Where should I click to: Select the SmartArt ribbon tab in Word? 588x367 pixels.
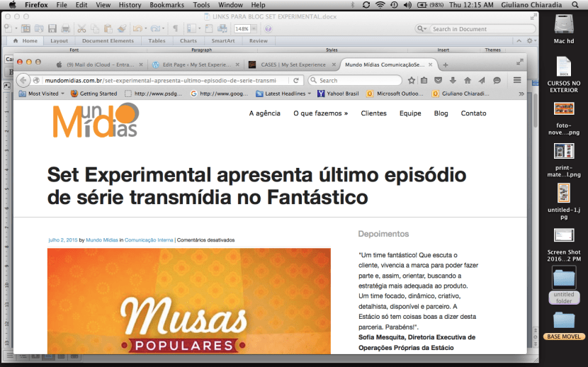(222, 40)
